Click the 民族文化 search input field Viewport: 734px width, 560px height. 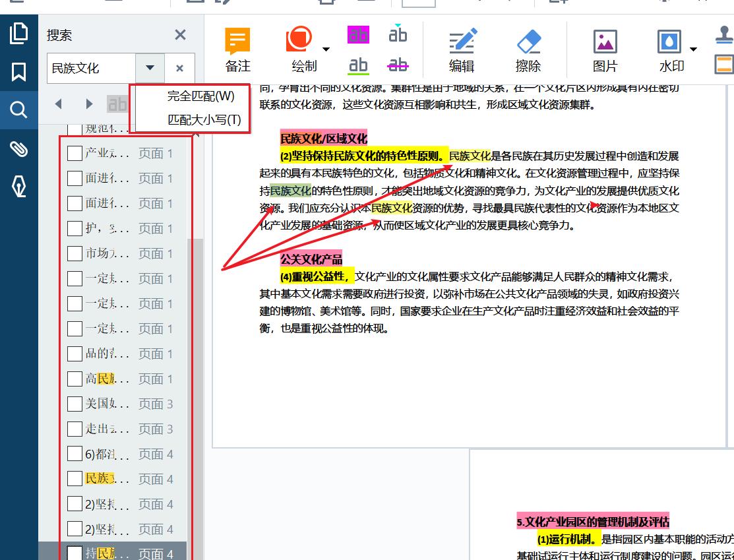pyautogui.click(x=92, y=69)
